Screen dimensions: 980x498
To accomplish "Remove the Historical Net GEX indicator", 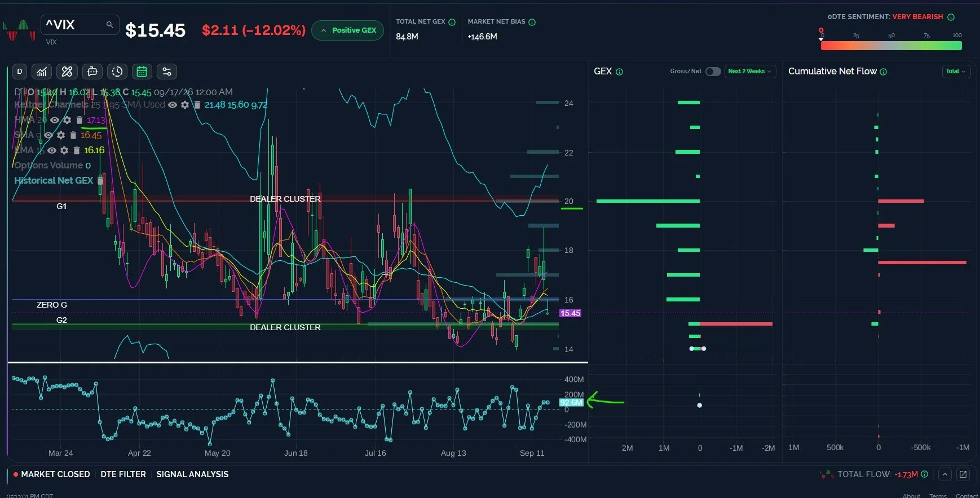I will (100, 181).
